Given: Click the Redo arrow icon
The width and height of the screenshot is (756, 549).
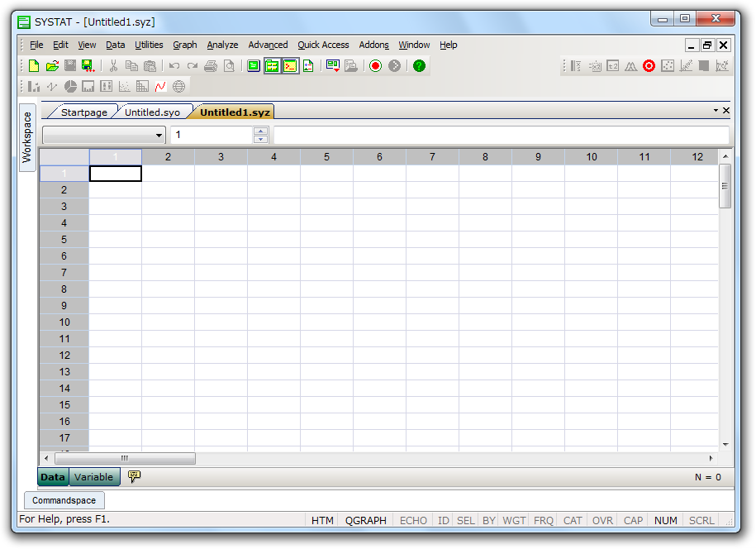Looking at the screenshot, I should coord(193,65).
